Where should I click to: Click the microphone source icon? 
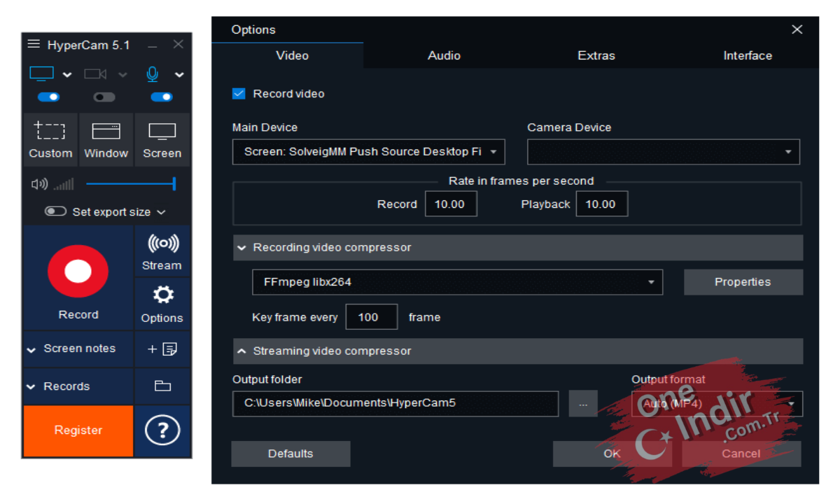(152, 74)
